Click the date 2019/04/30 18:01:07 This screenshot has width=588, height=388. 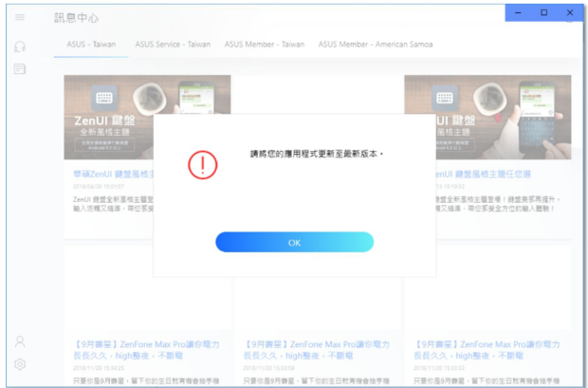[99, 187]
